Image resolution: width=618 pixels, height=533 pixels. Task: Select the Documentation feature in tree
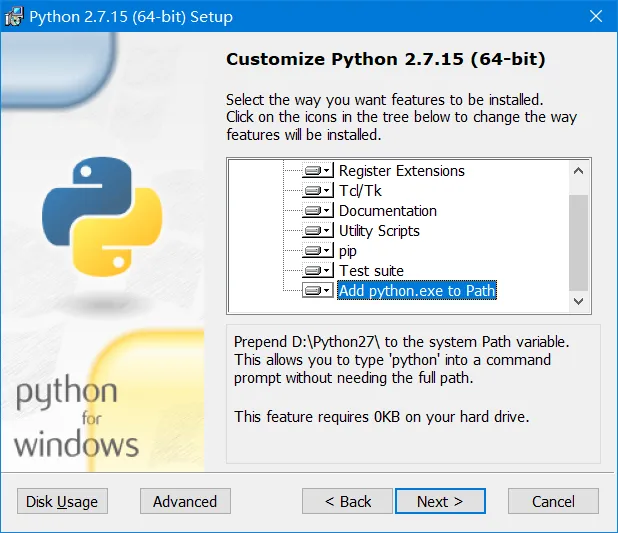point(387,211)
